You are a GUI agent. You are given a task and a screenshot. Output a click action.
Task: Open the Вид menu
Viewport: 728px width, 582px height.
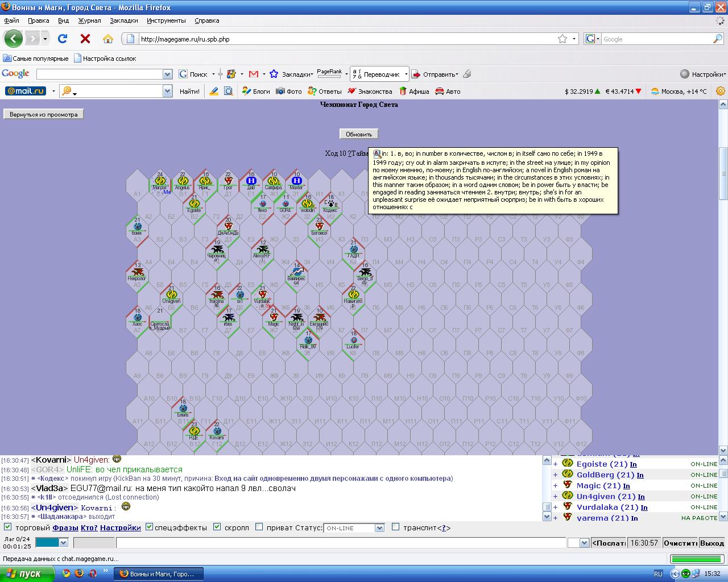pyautogui.click(x=63, y=20)
